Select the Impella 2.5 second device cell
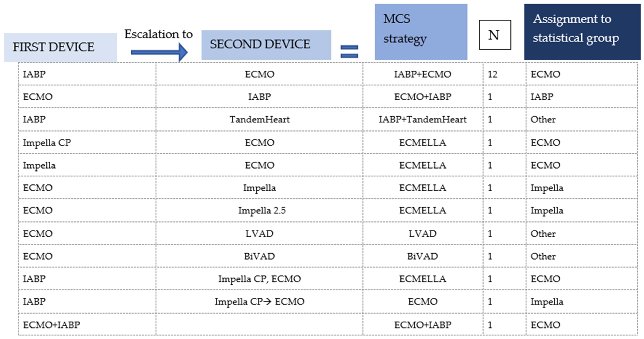Image resolution: width=644 pixels, height=339 pixels. 262,210
